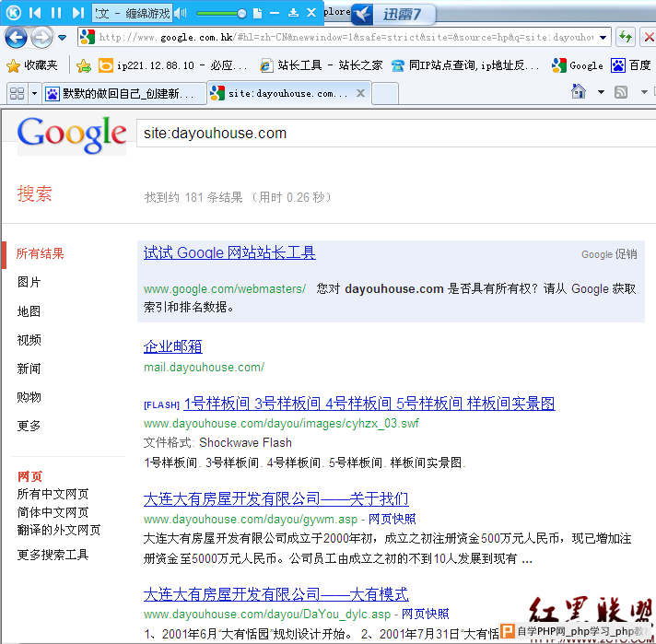
Task: Skip to next song in music player
Action: click(x=77, y=13)
